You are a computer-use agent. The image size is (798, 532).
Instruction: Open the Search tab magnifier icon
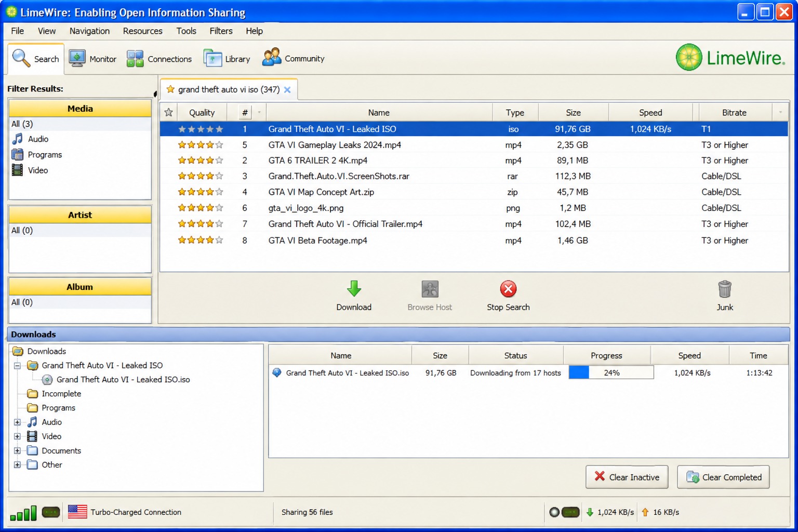pyautogui.click(x=21, y=58)
